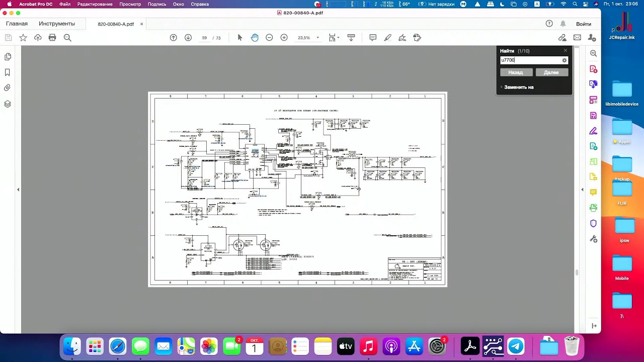Click the page number field
Viewport: 644px width, 362px height.
click(x=204, y=38)
